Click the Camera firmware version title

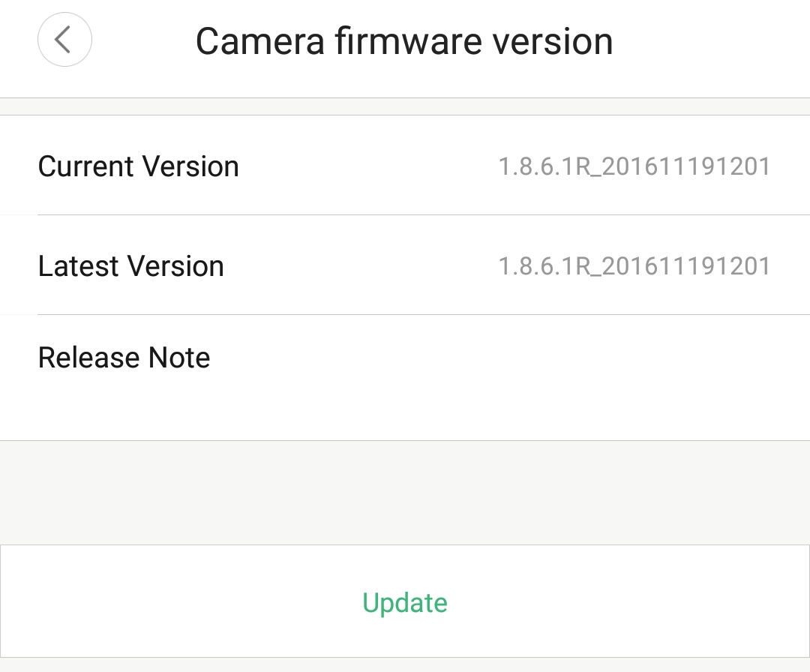pyautogui.click(x=404, y=41)
